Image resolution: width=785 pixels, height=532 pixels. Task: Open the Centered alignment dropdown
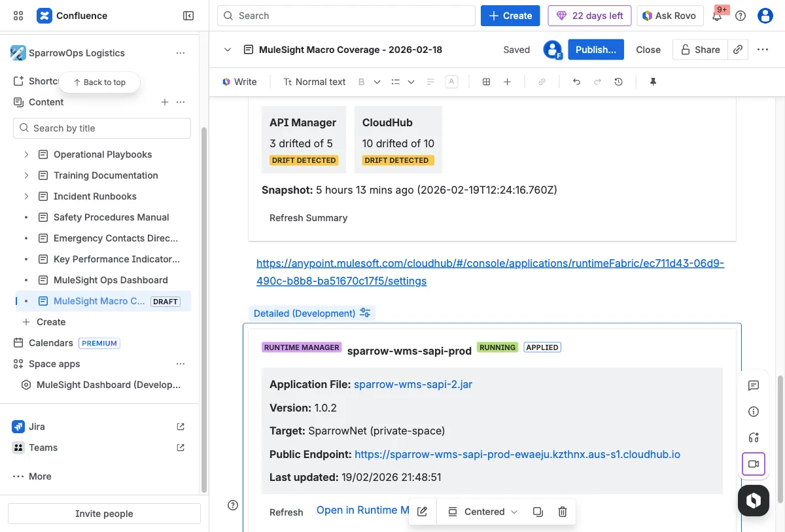coord(483,512)
